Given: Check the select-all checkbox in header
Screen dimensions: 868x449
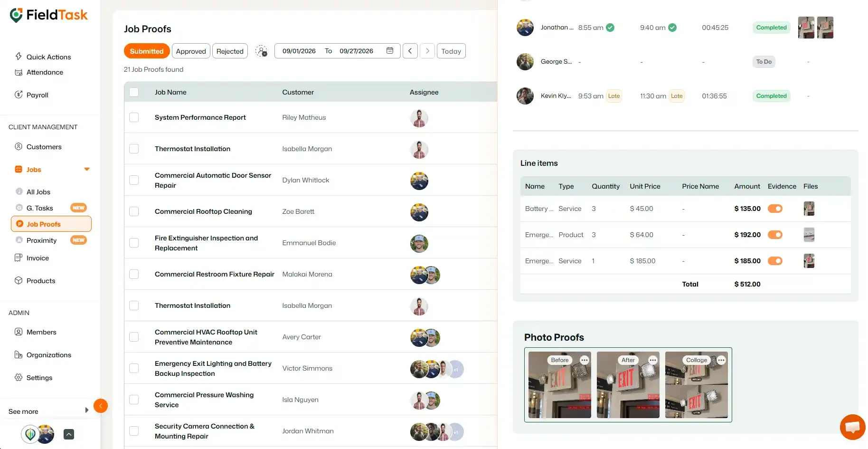Looking at the screenshot, I should click(134, 92).
